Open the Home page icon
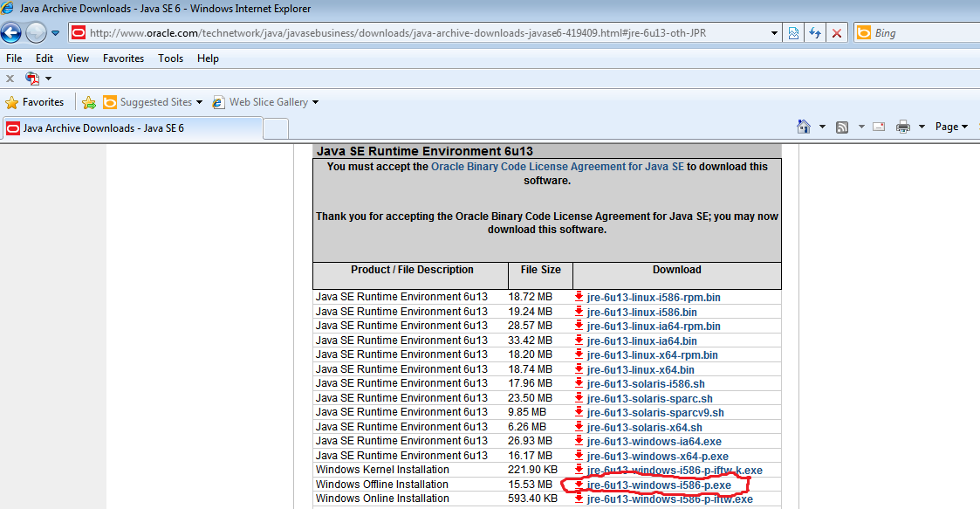Viewport: 980px width, 509px height. coord(804,127)
